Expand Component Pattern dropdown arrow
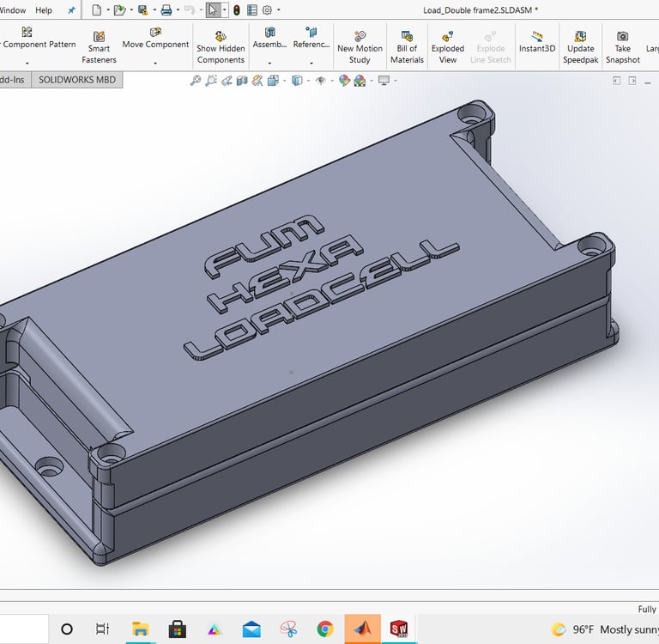659x644 pixels. 27,64
